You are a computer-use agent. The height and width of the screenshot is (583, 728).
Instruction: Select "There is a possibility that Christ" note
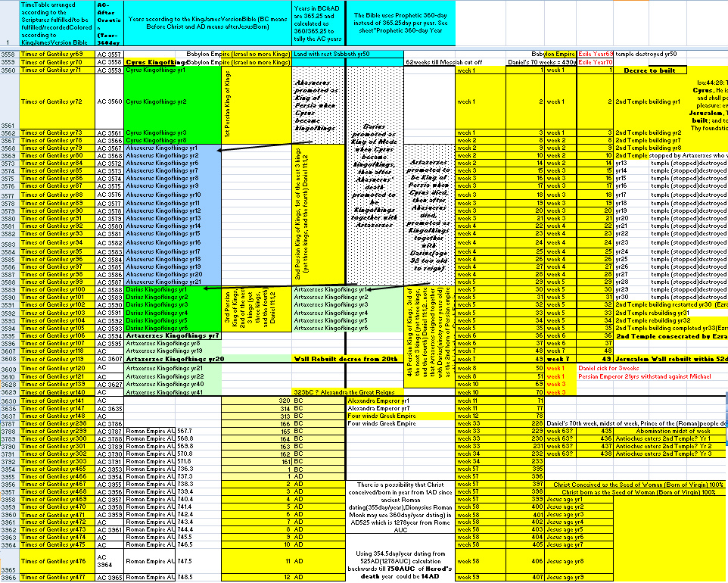[400, 507]
